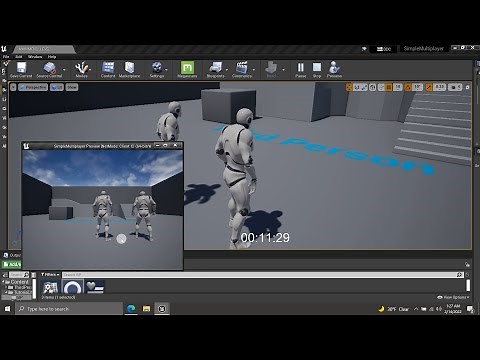Screen dimensions: 480x360
Task: Open the Cinematics toolbar icon
Action: [242, 69]
